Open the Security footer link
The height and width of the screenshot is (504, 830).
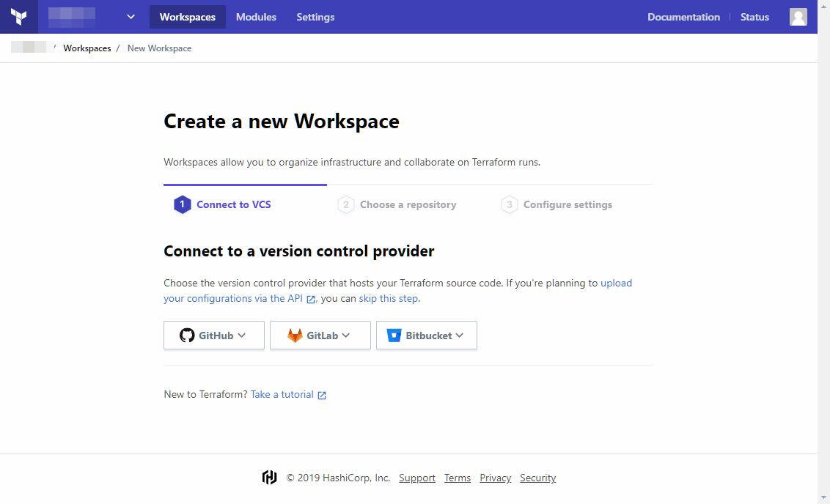(x=537, y=478)
